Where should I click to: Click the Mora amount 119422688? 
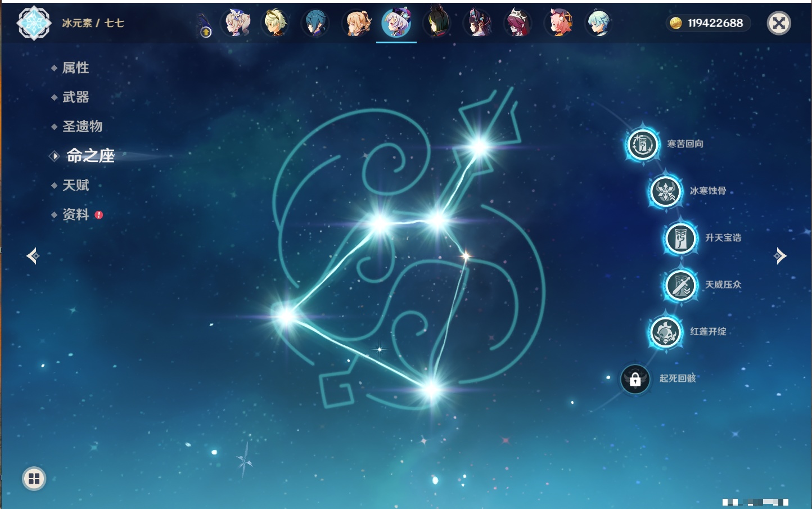715,23
